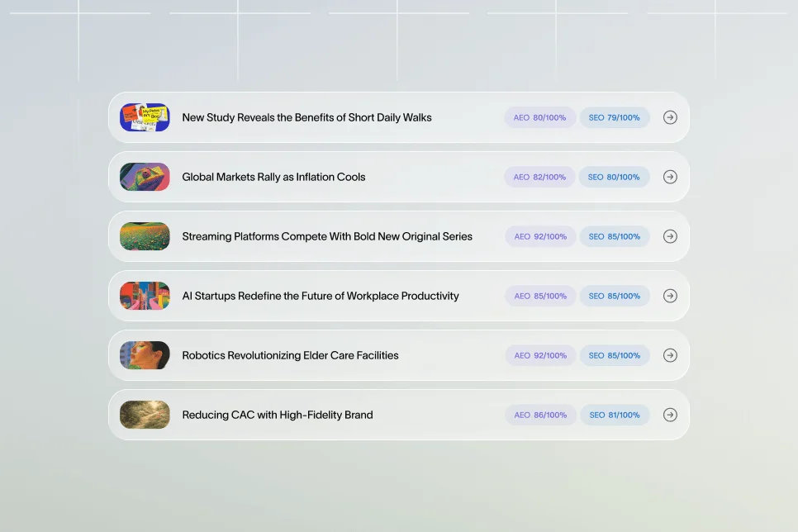Open the garden path thumbnail for Reducing CAC

click(x=145, y=415)
